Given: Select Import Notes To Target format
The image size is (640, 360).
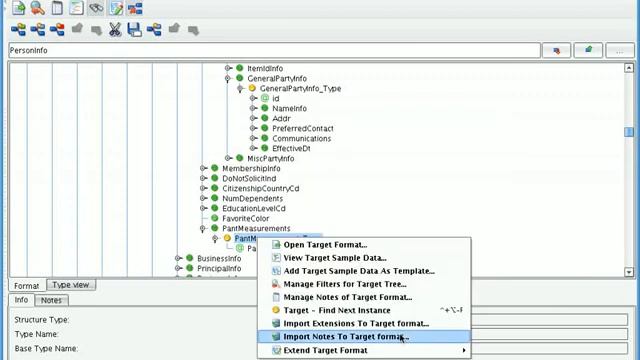Looking at the screenshot, I should (x=364, y=336).
